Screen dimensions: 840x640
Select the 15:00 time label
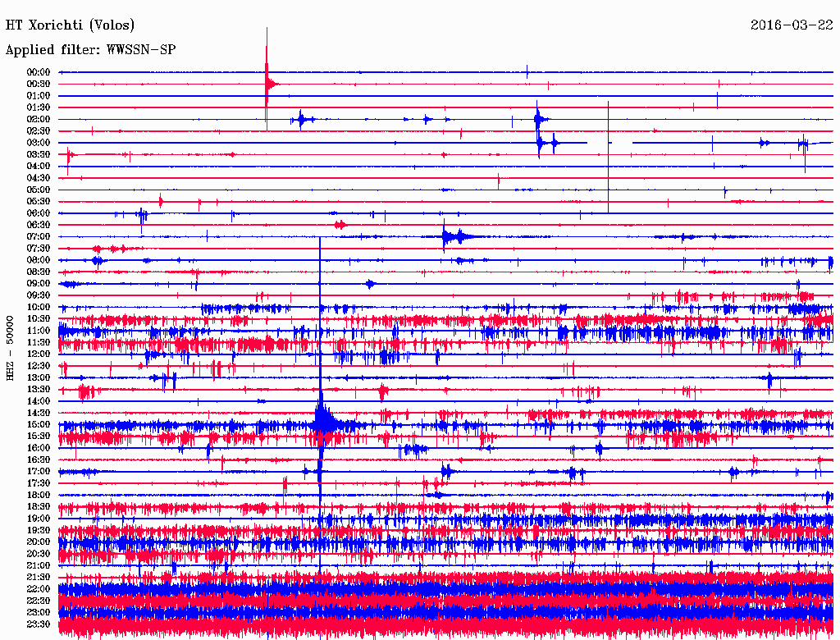click(39, 424)
